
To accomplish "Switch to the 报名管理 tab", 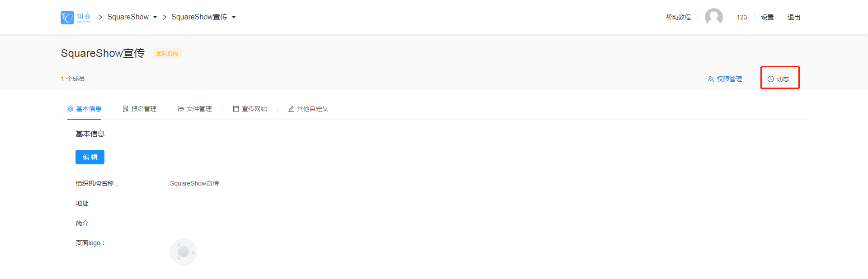I will coord(140,109).
